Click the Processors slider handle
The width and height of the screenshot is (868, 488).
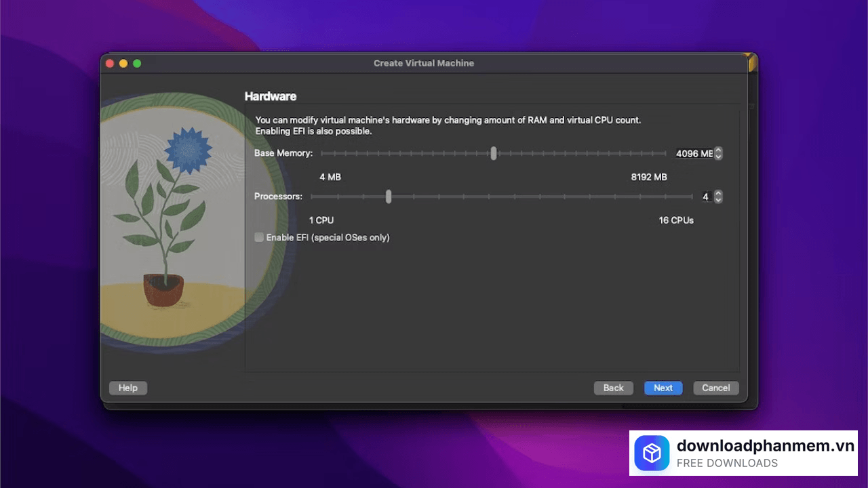point(389,197)
